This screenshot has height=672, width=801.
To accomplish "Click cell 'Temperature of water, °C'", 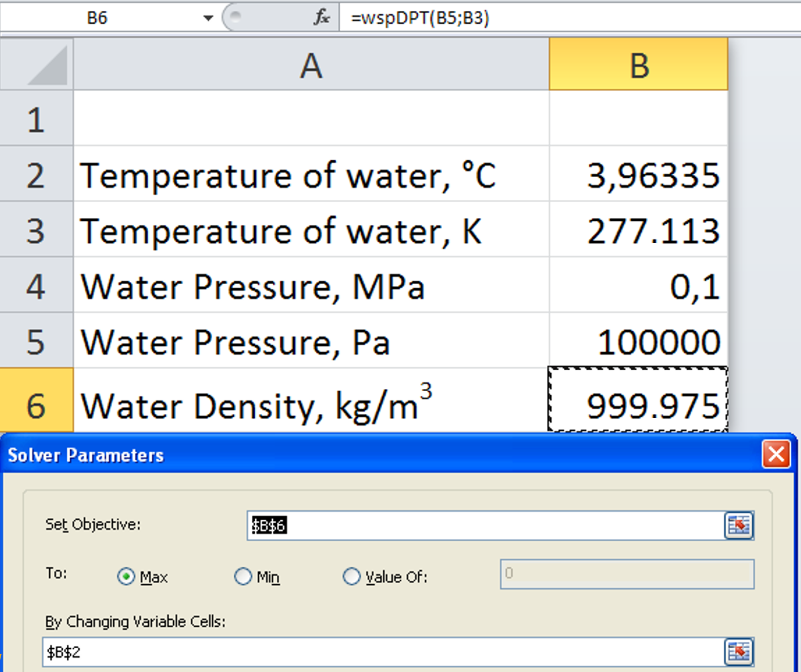I will click(311, 174).
